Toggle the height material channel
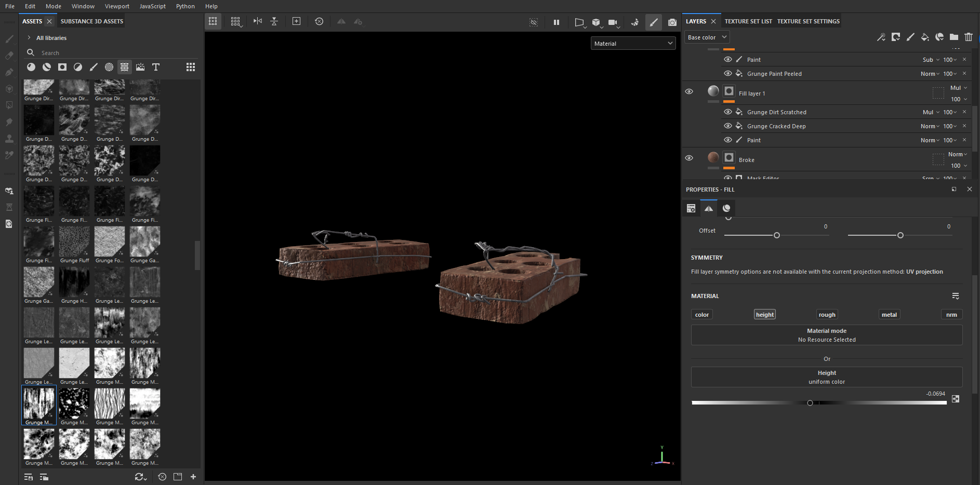Viewport: 980px width, 485px height. (x=764, y=315)
